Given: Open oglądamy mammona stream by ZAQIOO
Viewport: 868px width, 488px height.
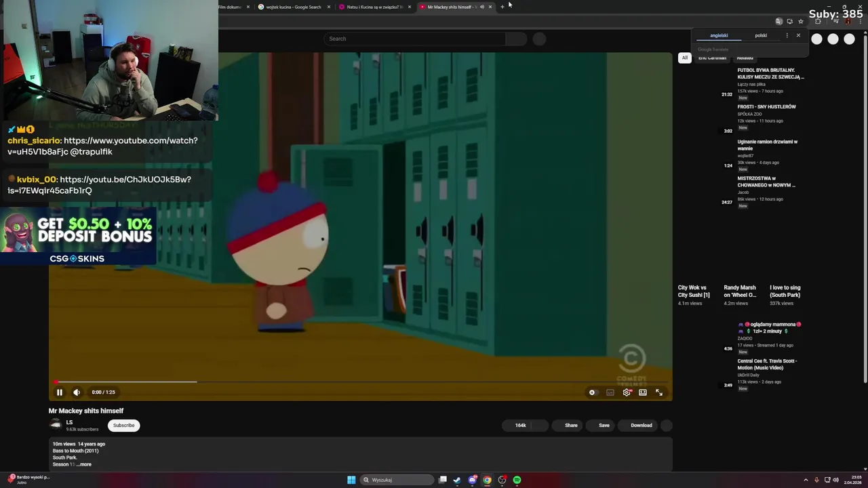Looking at the screenshot, I should (x=770, y=327).
